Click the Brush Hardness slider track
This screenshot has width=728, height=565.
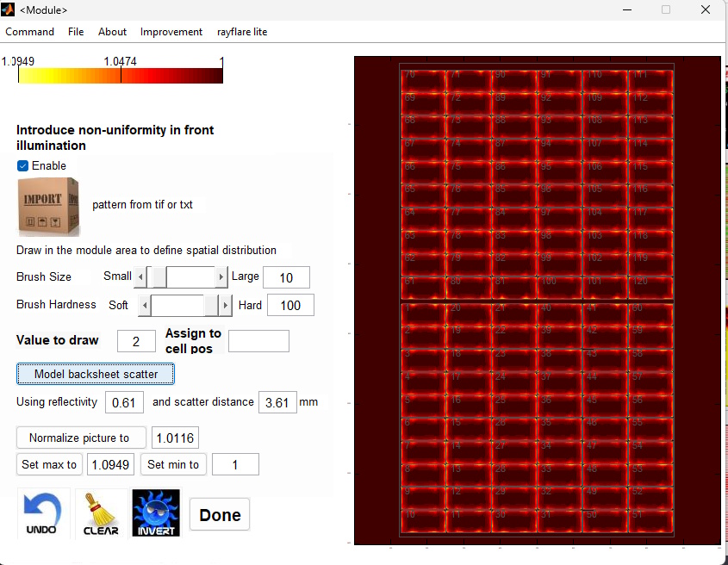pyautogui.click(x=177, y=305)
